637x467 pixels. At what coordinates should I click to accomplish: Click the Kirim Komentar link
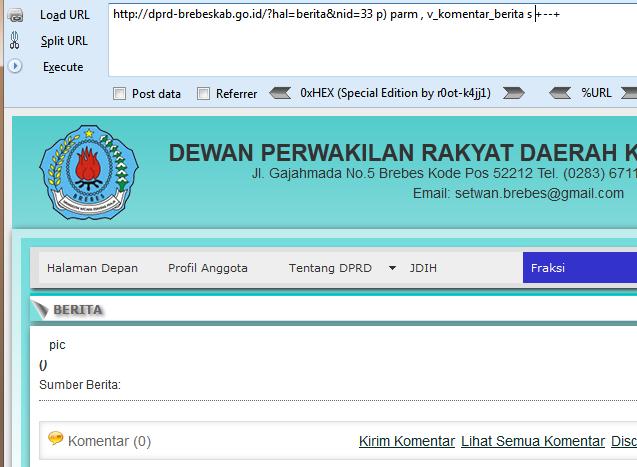point(407,441)
